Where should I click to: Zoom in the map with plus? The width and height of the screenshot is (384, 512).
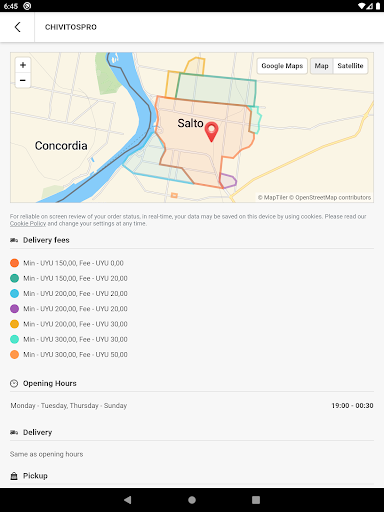tap(23, 65)
